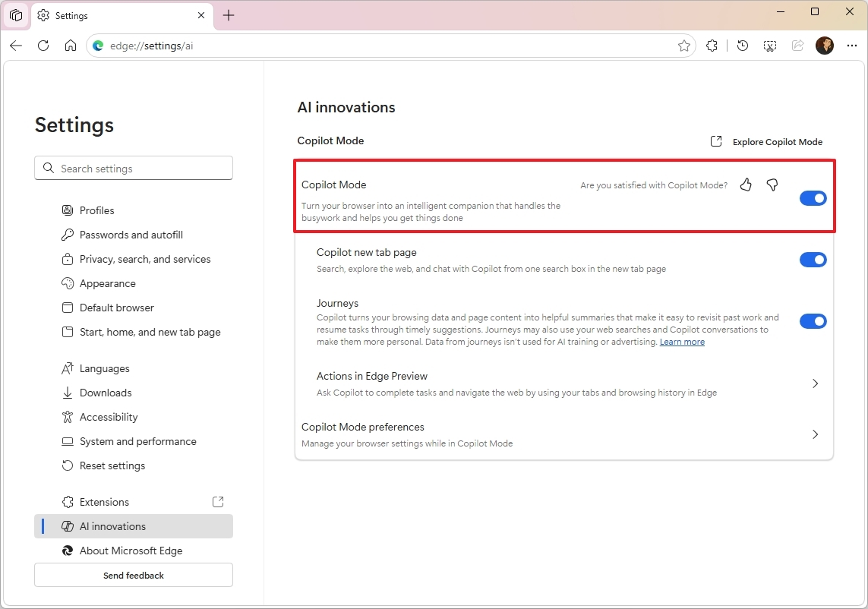Add this page to favorites with the star
Screen dimensions: 868x609
684,46
